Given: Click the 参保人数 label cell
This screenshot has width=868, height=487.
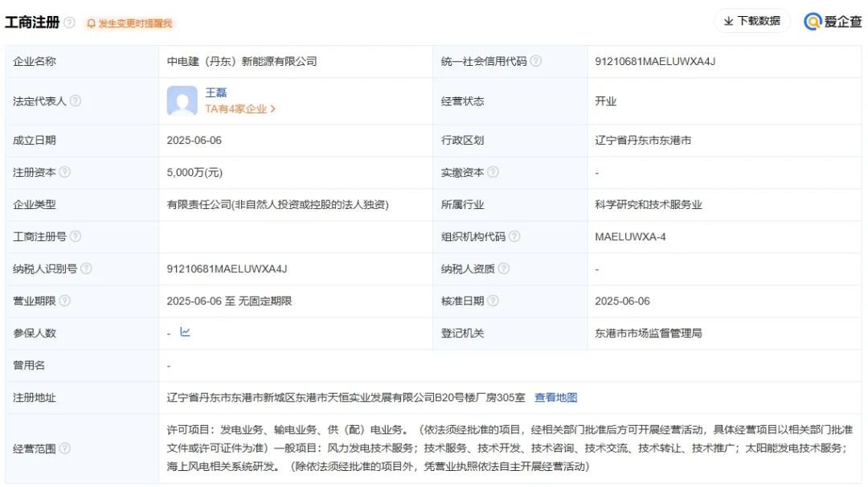Looking at the screenshot, I should pos(82,334).
